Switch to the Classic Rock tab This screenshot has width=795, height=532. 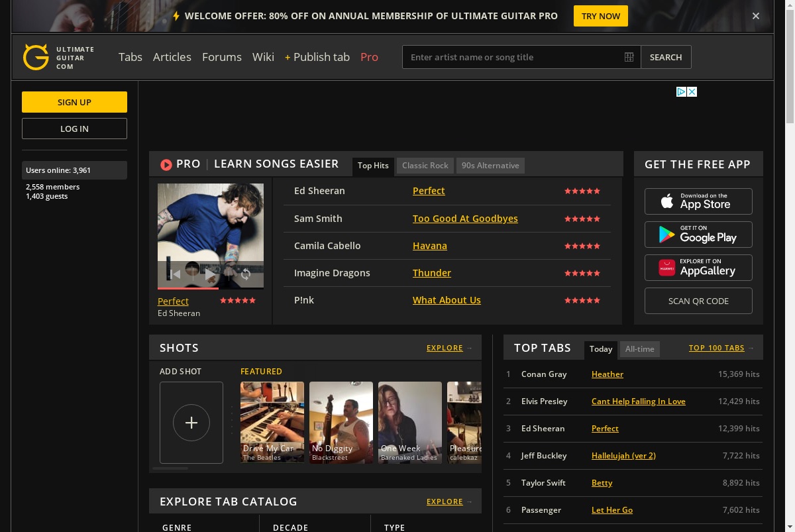point(425,166)
